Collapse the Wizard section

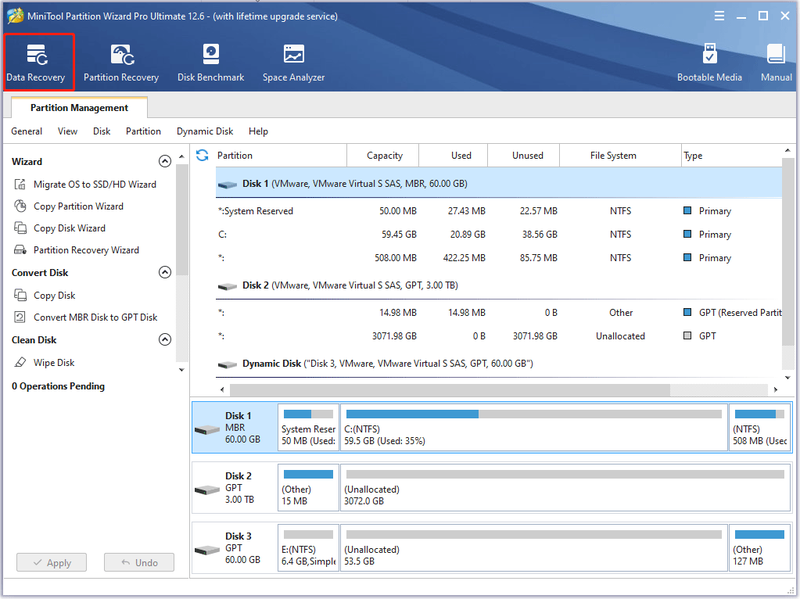pos(165,161)
